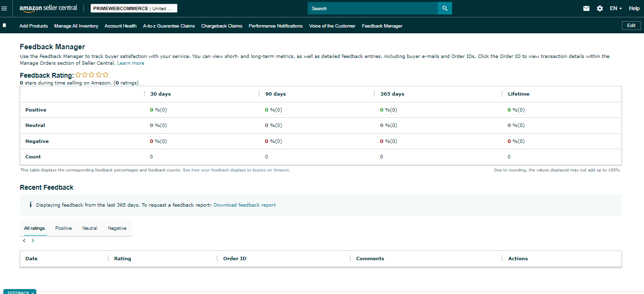Open Add Products from the nav
Screen dimensions: 644x294
pyautogui.click(x=34, y=26)
